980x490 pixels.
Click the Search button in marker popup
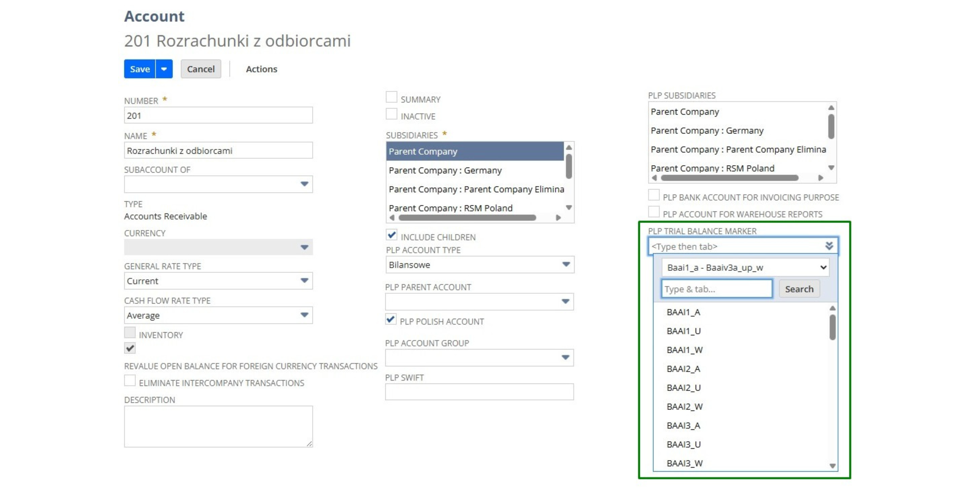[x=799, y=289]
